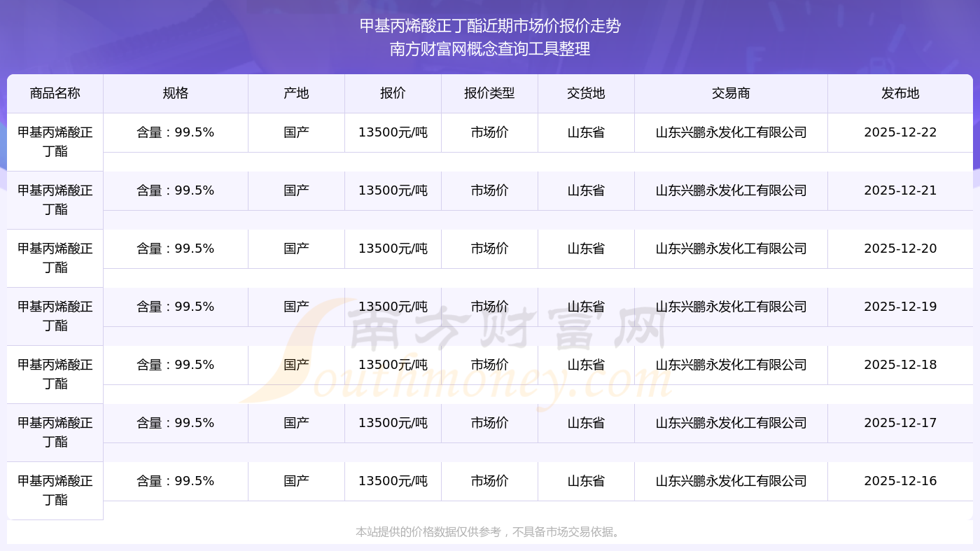Viewport: 980px width, 551px height.
Task: Select the 13500元/吨 price in the 2025-12-18 row
Action: (x=393, y=365)
